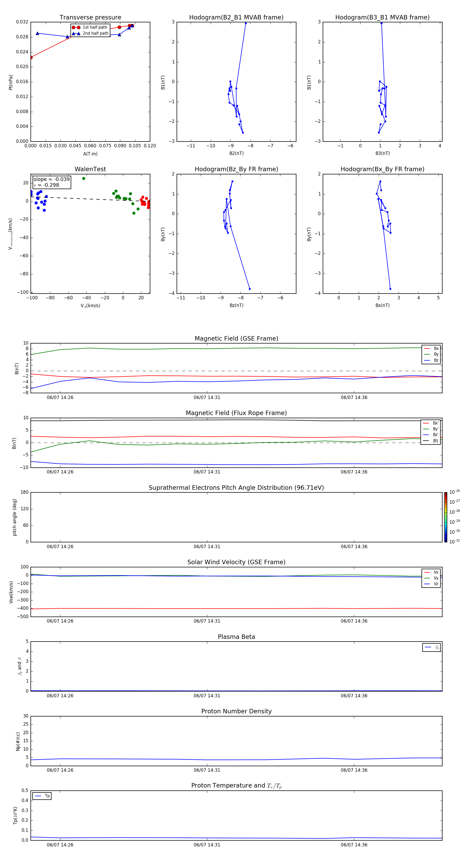This screenshot has width=473, height=868.
Task: Click the 'B2(nT)' x-axis label
Action: coord(236,153)
